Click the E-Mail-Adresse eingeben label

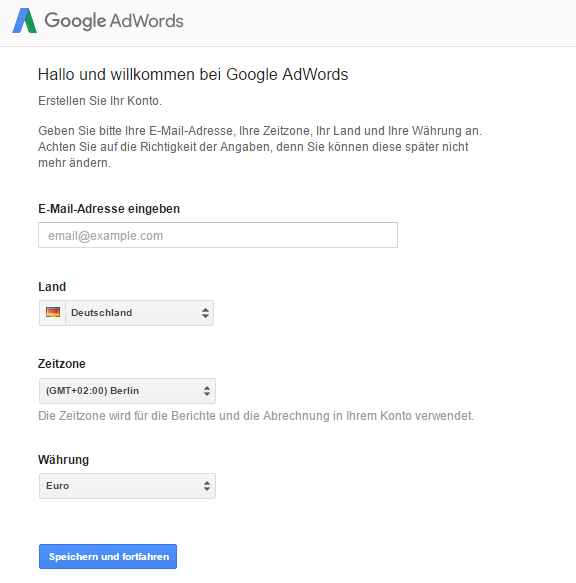coord(109,209)
